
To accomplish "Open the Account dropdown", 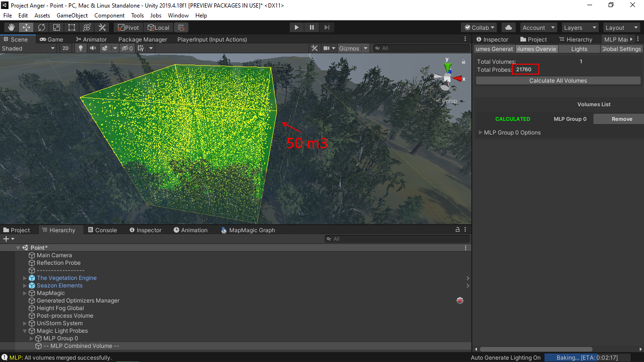I will click(x=538, y=27).
